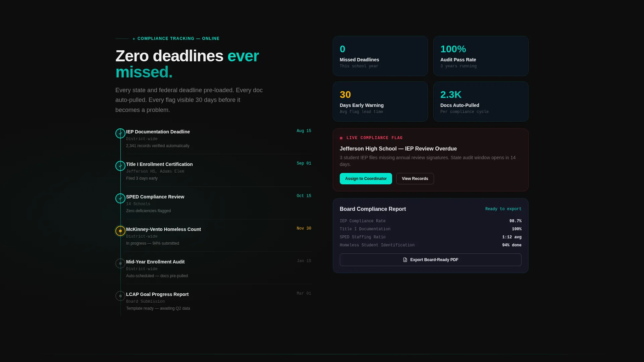
Task: Click the LIVE COMPLIANCE FLAG label
Action: tap(374, 138)
